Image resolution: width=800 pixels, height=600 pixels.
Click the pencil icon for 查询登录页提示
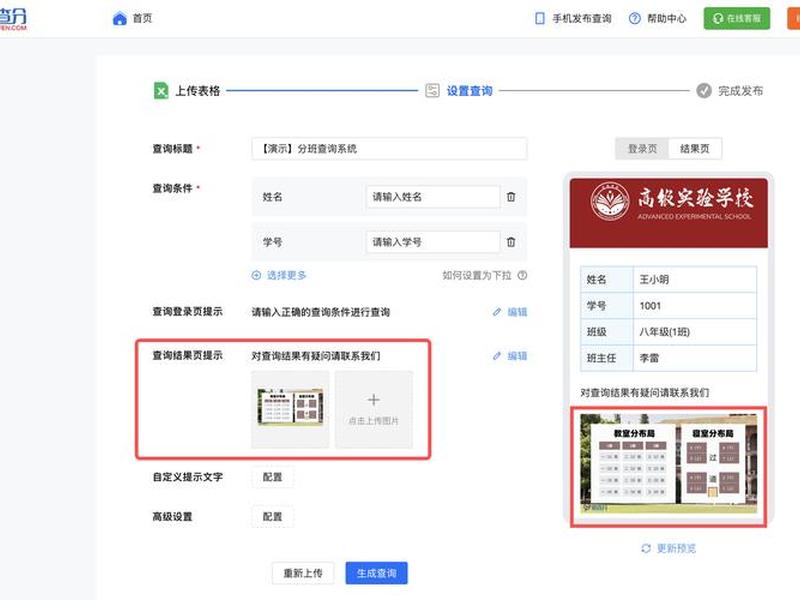click(497, 312)
